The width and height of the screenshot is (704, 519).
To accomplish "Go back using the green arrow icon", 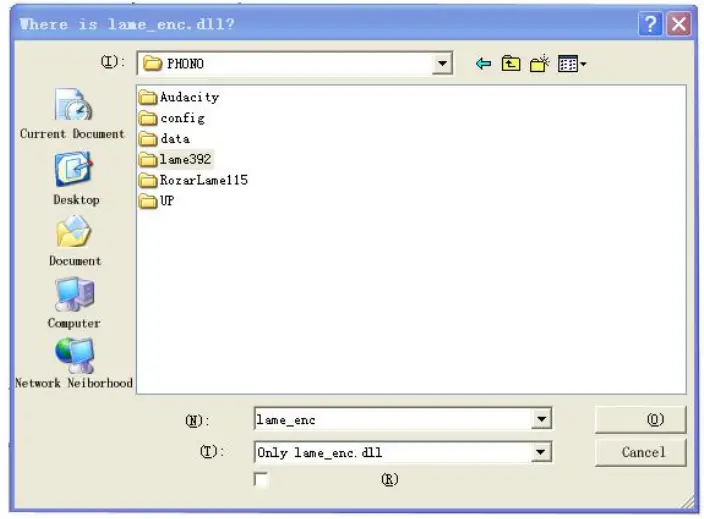I will 483,64.
